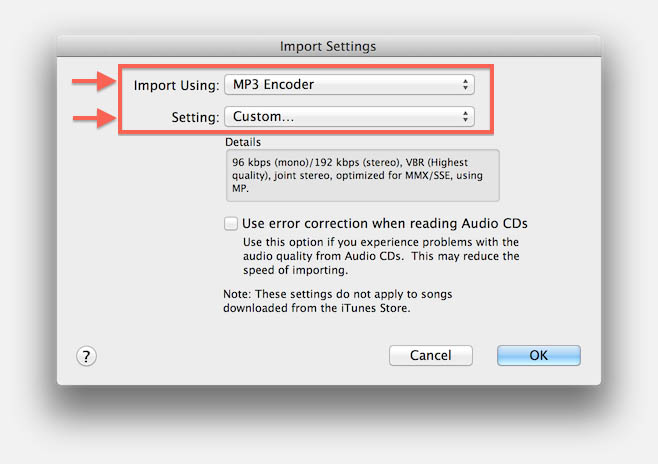Click the arrows on the MP3 Encoder popup
The height and width of the screenshot is (464, 658).
(x=465, y=84)
